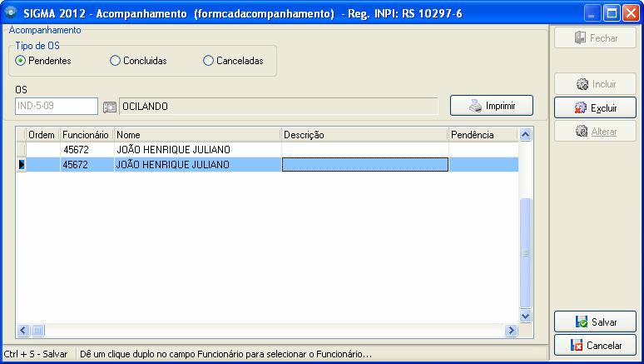The height and width of the screenshot is (364, 644).
Task: Click the horizontal scrollbar left arrow
Action: coord(23,331)
